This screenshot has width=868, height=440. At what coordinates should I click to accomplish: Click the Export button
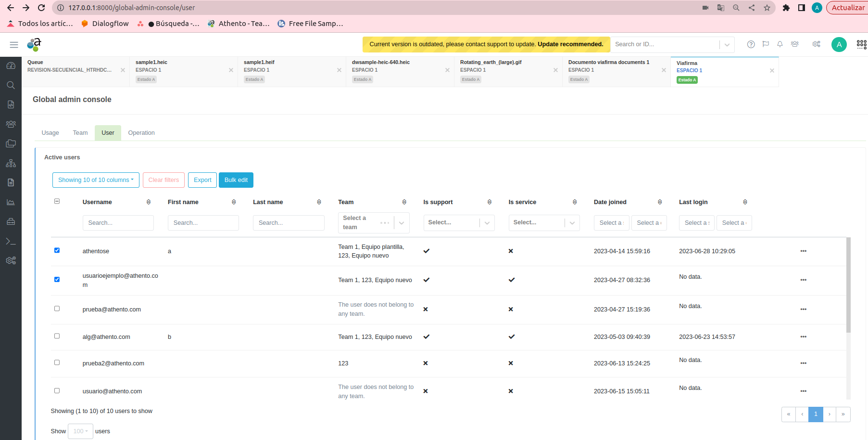(202, 180)
